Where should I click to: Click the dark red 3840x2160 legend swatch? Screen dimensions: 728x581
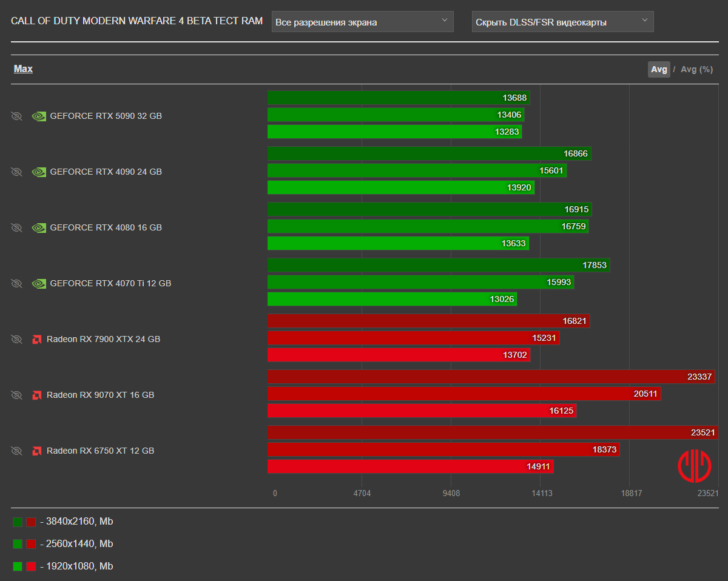[31, 522]
